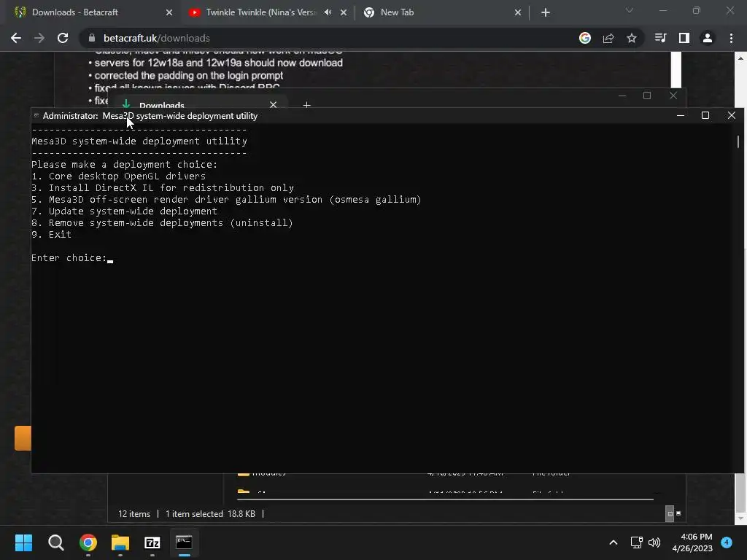Click the network tray icon

(636, 542)
